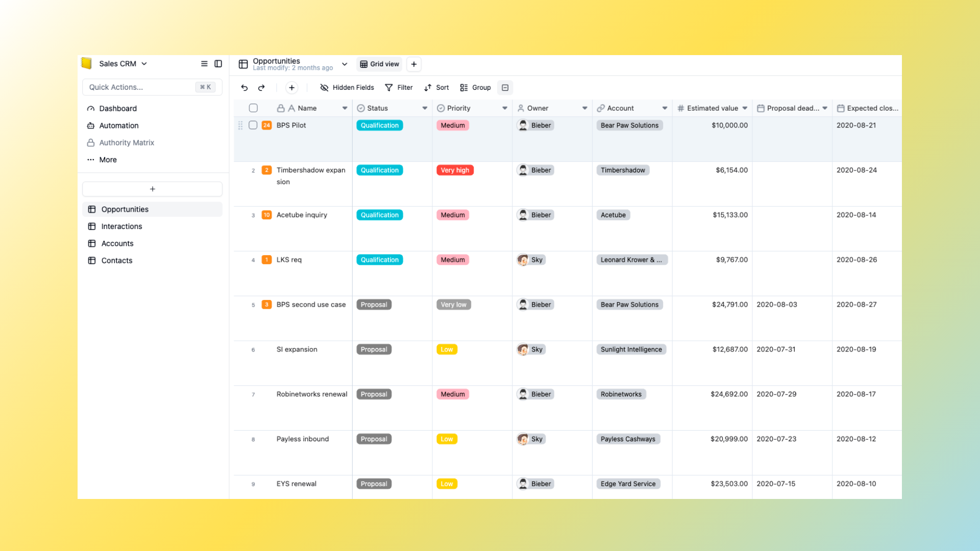Click the undo arrow icon

(x=244, y=88)
